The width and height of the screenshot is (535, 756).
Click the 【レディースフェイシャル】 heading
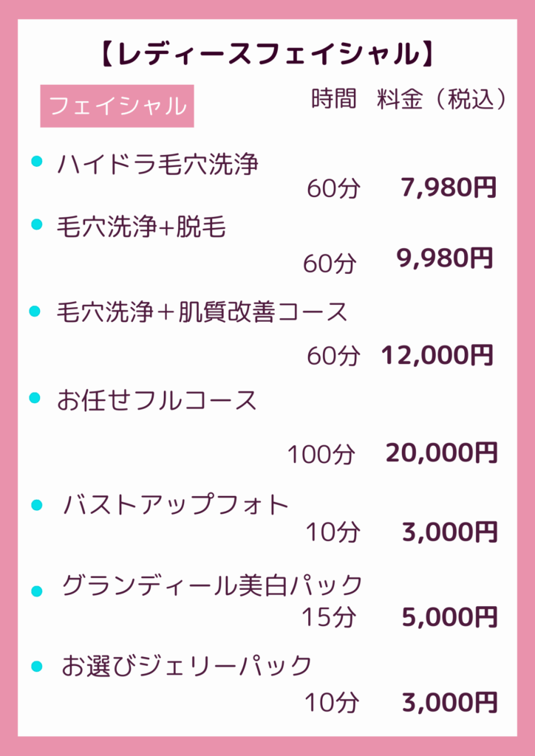[x=266, y=54]
